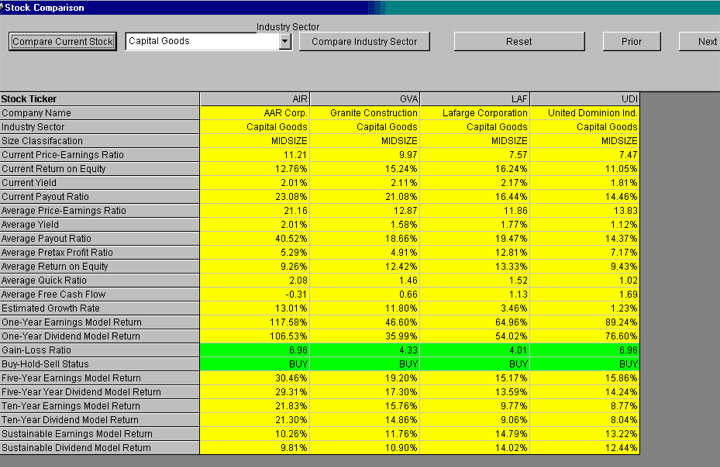720x467 pixels.
Task: Click the Average Yield row label
Action: pyautogui.click(x=100, y=225)
